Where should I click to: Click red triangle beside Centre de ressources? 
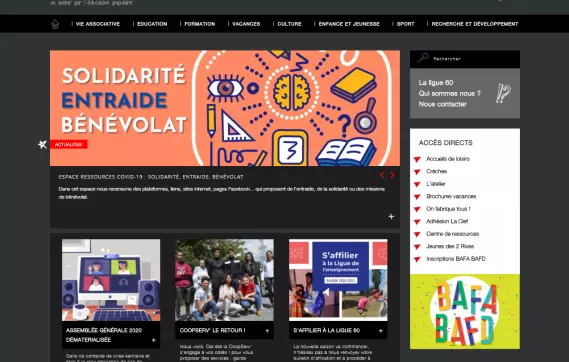[417, 234]
